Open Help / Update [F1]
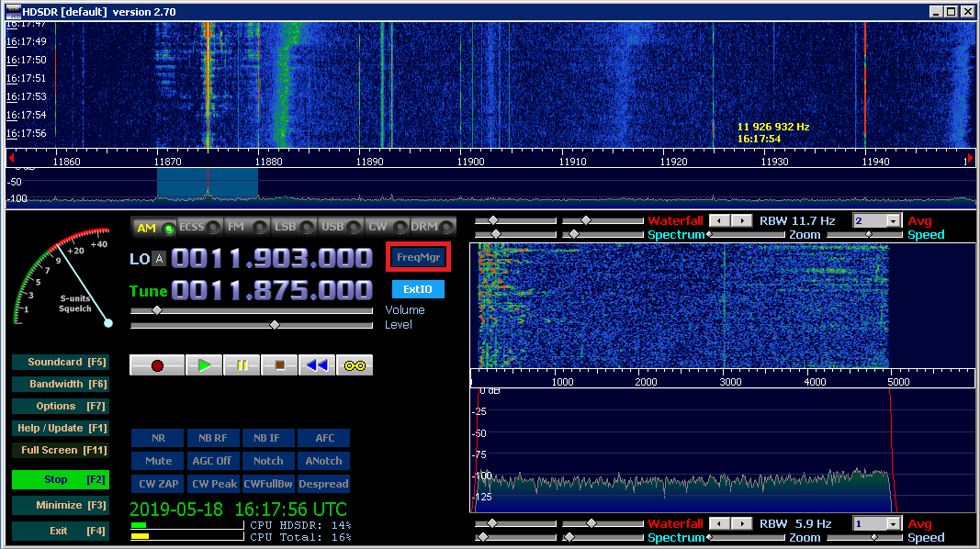The width and height of the screenshot is (980, 549). point(61,428)
